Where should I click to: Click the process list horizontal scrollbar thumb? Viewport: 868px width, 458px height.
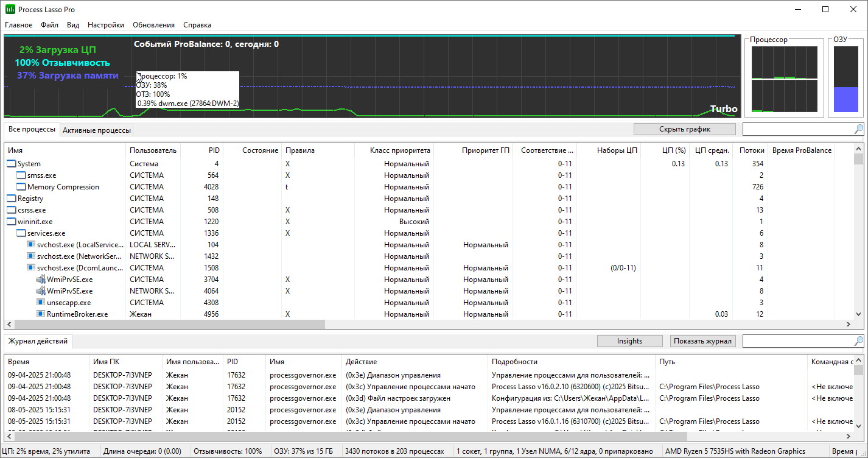pos(170,325)
